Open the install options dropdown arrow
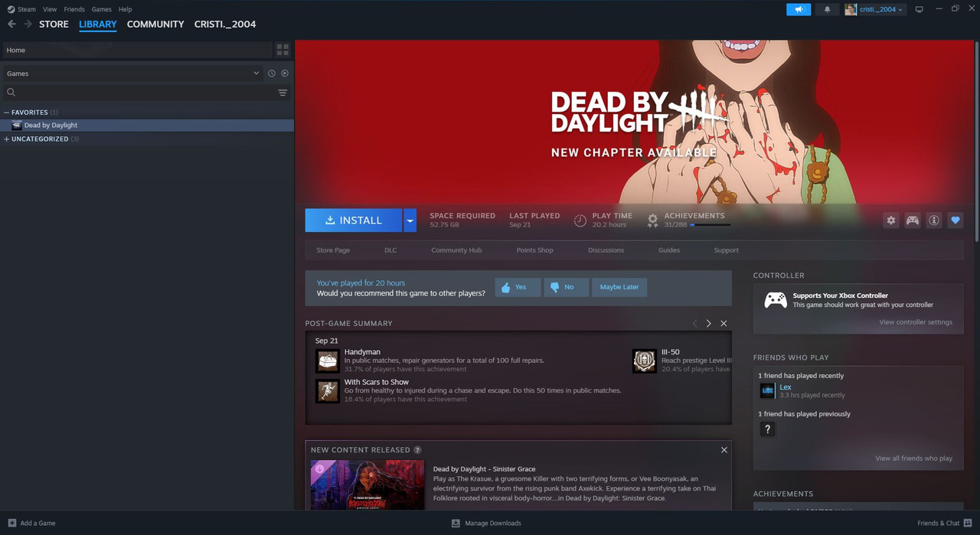The image size is (980, 535). (410, 220)
